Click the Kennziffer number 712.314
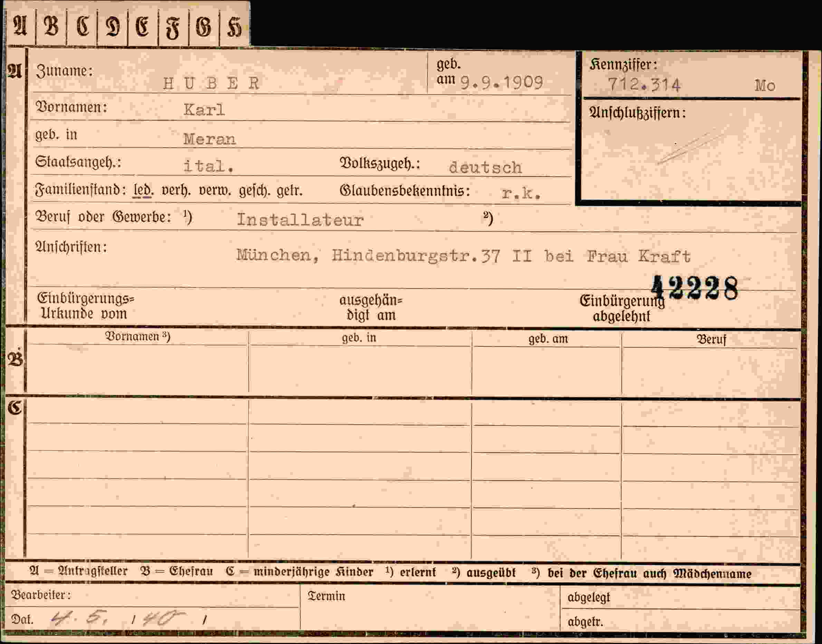 point(644,85)
